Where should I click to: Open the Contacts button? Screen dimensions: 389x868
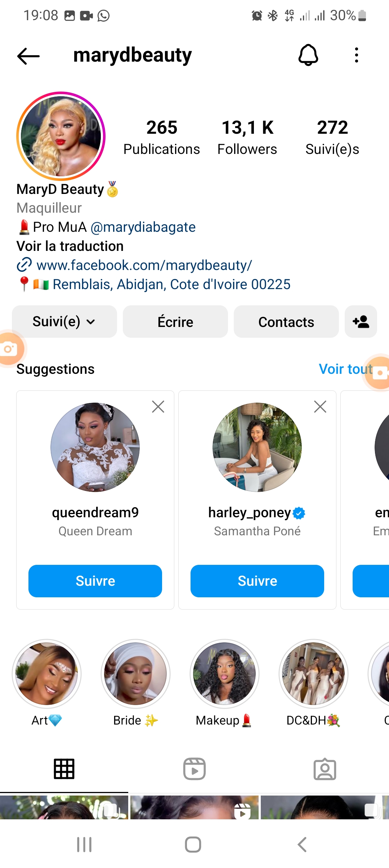(x=286, y=322)
